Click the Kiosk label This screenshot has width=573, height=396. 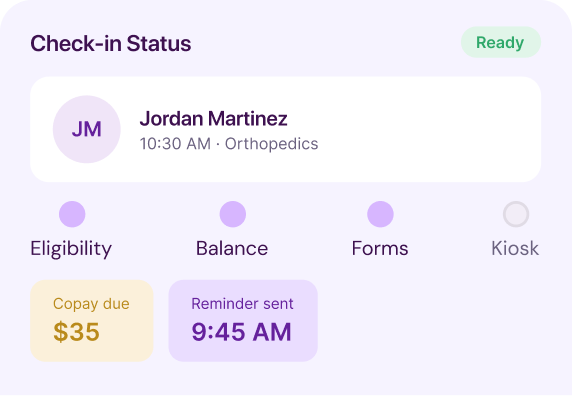tap(515, 248)
